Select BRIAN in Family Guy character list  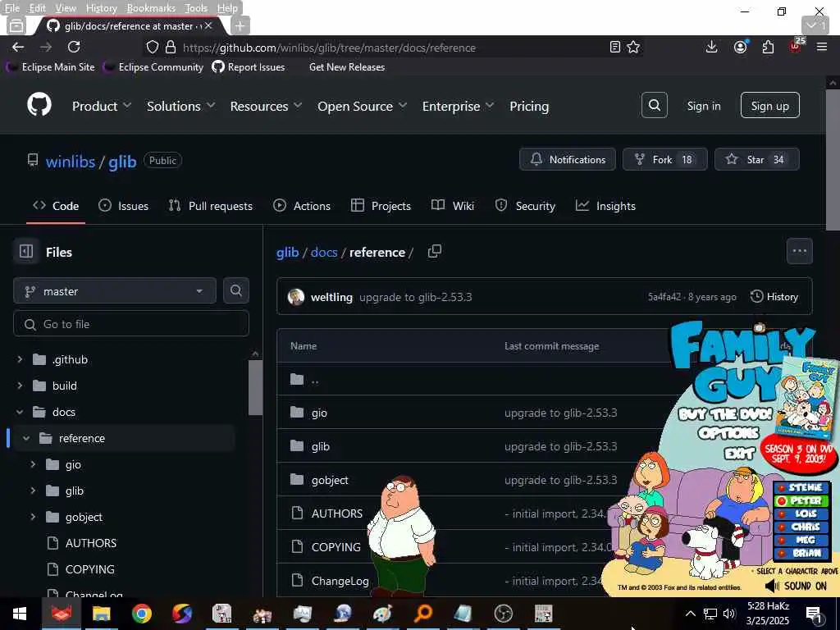point(801,554)
